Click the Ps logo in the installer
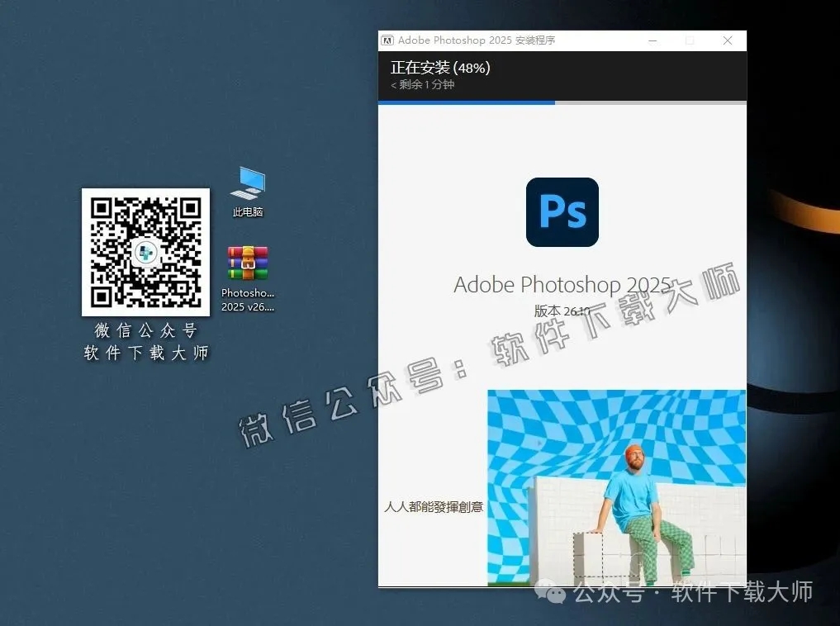Screen dimensions: 840x626 (x=562, y=212)
